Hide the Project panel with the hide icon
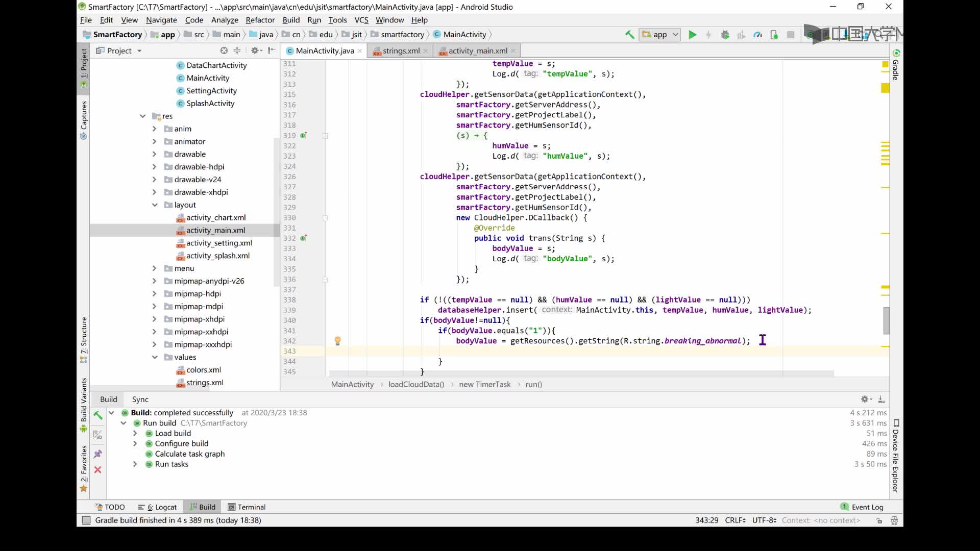 click(272, 51)
